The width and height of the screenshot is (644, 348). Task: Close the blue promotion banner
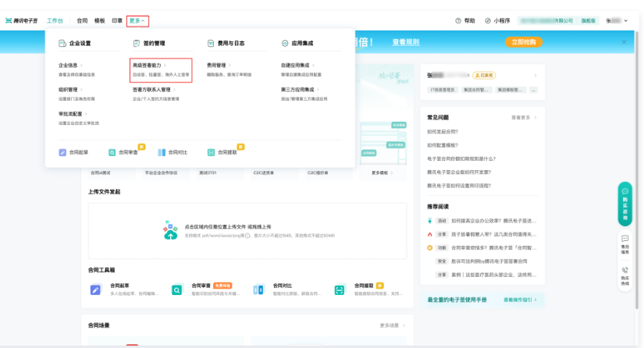pos(624,41)
